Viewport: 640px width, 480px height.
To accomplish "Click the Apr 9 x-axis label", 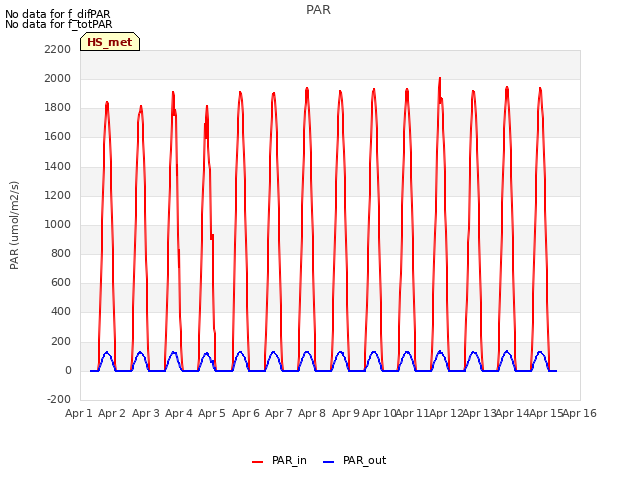I will (346, 413).
